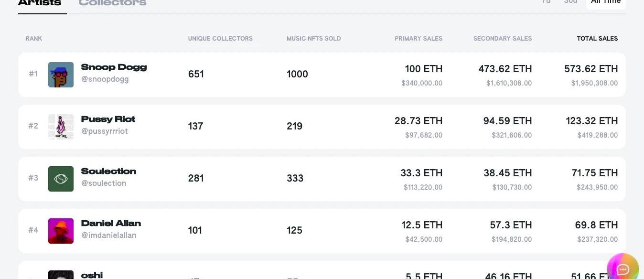Screen dimensions: 644x279
Task: Choose the All Time filter
Action: click(x=606, y=2)
